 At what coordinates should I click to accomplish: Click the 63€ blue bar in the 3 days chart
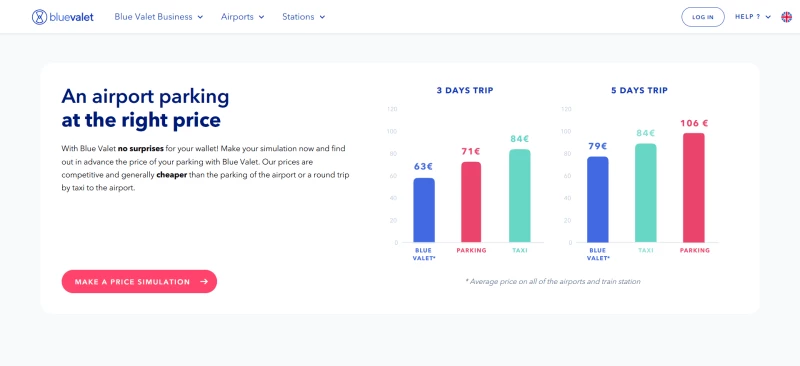tap(424, 210)
